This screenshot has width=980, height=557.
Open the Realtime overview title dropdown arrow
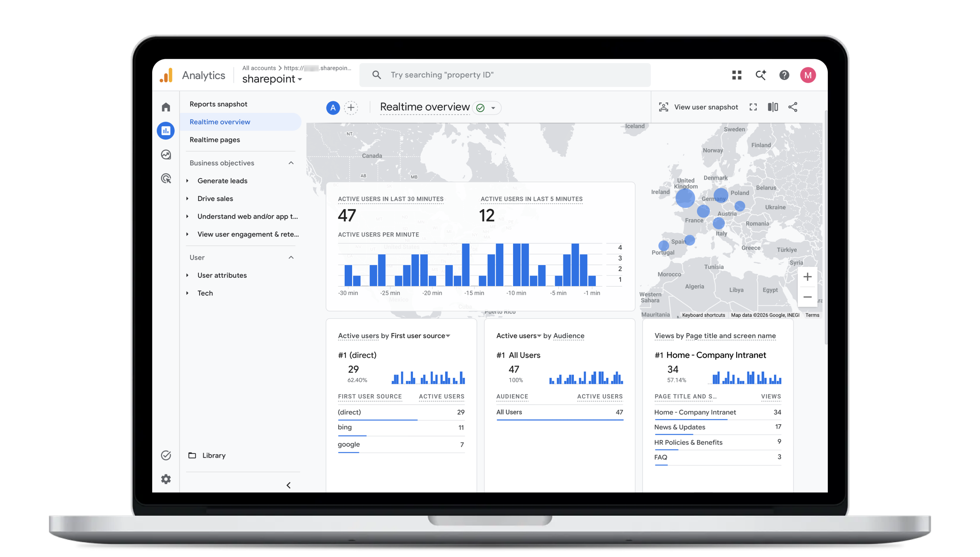click(x=493, y=108)
